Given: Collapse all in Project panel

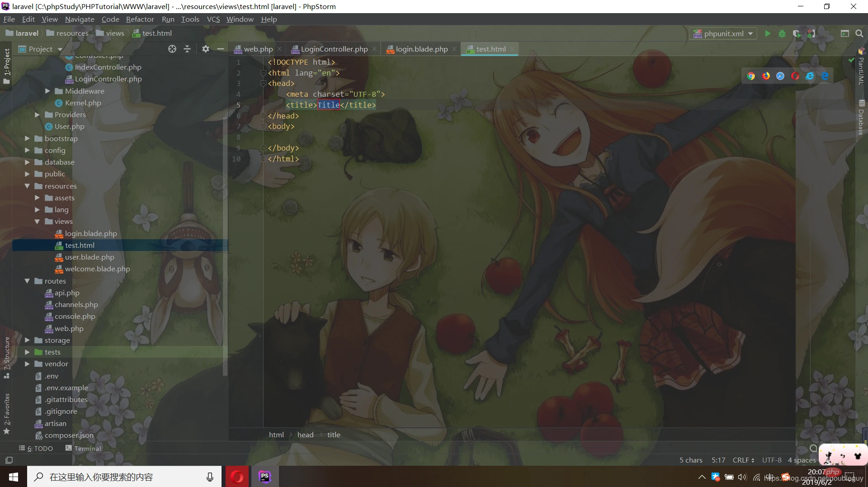Looking at the screenshot, I should tap(187, 49).
